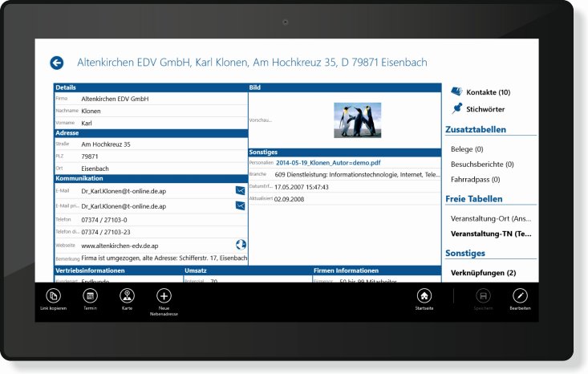The image size is (588, 374).
Task: Open Verknüpfungen (2)
Action: [483, 273]
